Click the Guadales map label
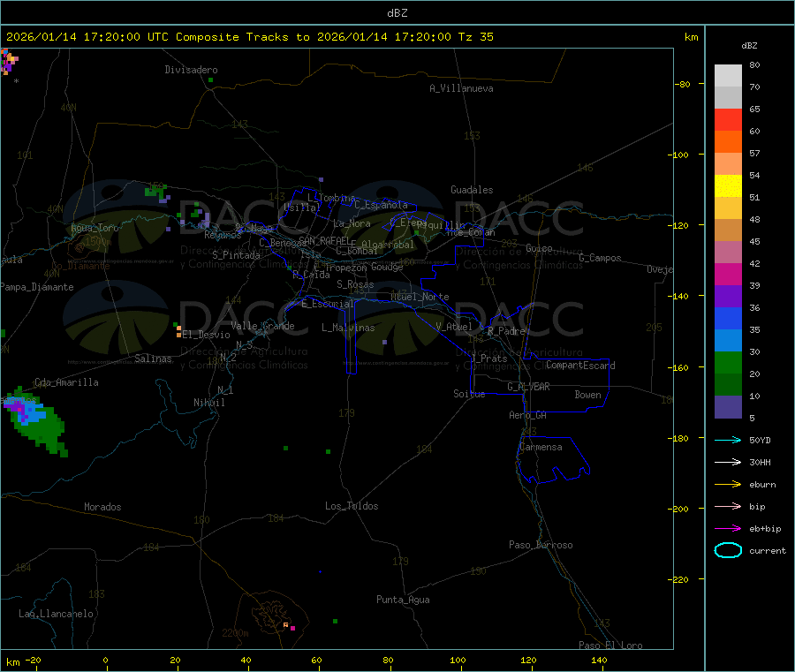Viewport: 795px width, 672px height. [472, 190]
